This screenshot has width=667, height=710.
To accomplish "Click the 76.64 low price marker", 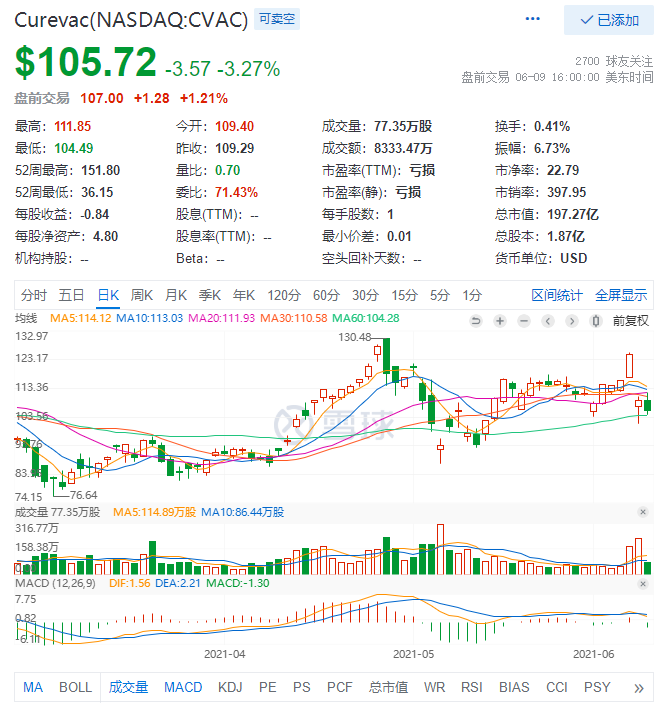I will pyautogui.click(x=83, y=495).
